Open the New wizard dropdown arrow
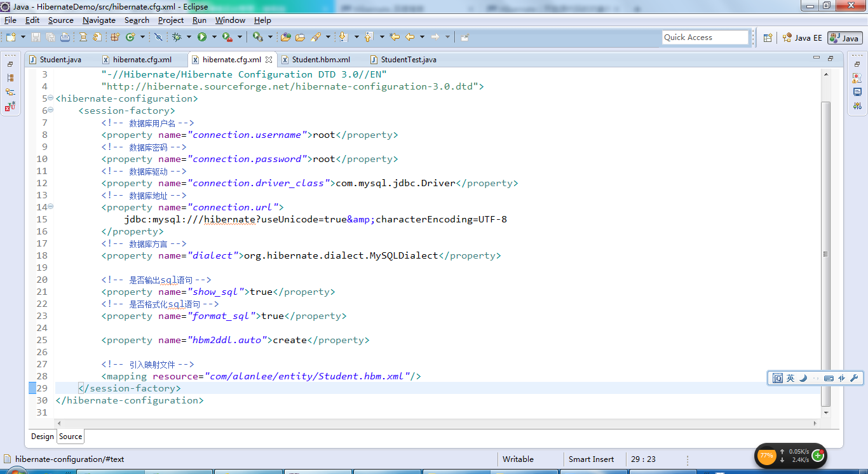This screenshot has width=868, height=474. pos(23,37)
